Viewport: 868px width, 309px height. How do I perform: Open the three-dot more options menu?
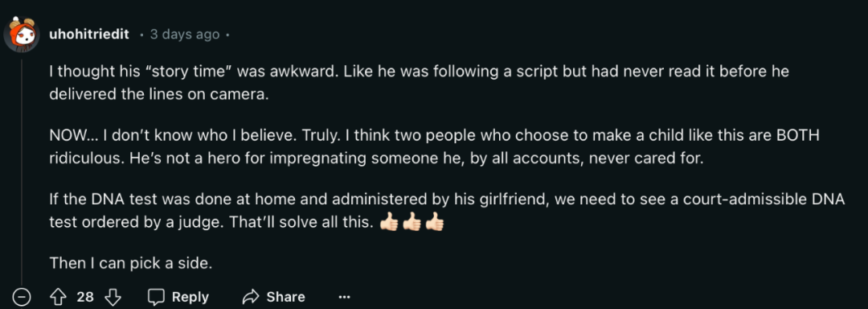[x=344, y=298]
